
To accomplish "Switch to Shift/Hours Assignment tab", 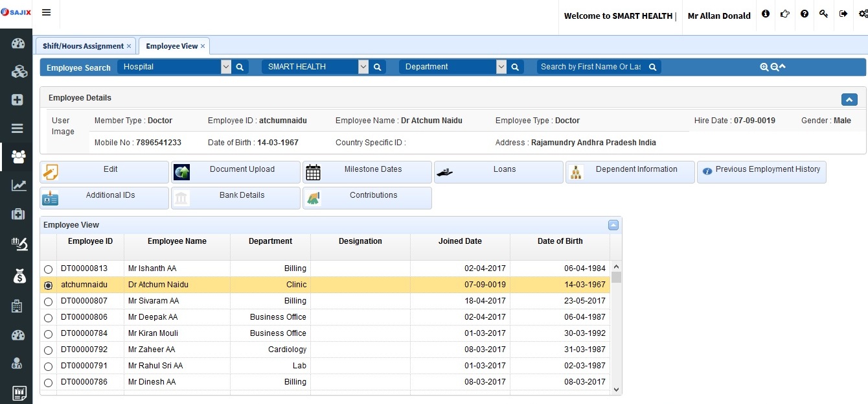I will [x=83, y=46].
